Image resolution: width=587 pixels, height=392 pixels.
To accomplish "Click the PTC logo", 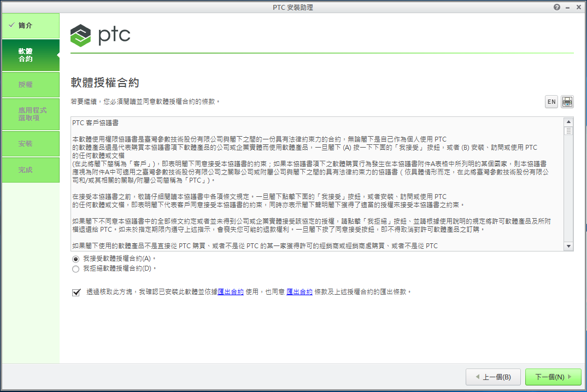I will 101,35.
